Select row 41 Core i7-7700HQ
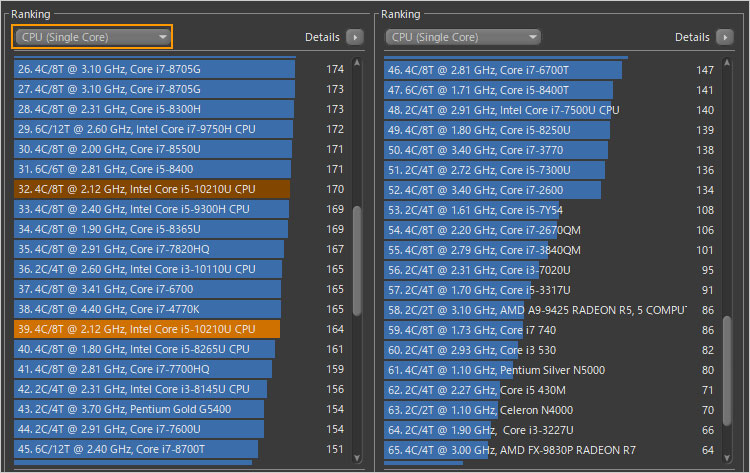Image resolution: width=750 pixels, height=473 pixels. 179,369
